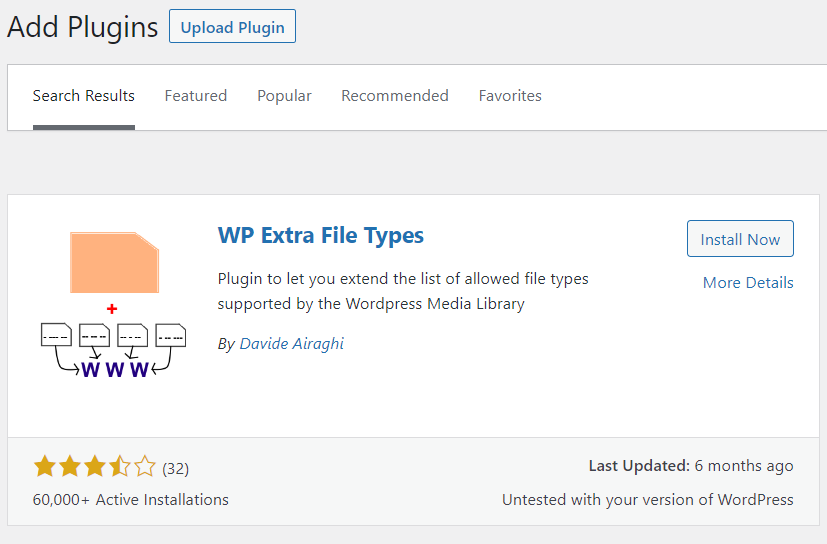Click the plugin description text
The width and height of the screenshot is (827, 544).
pos(403,291)
